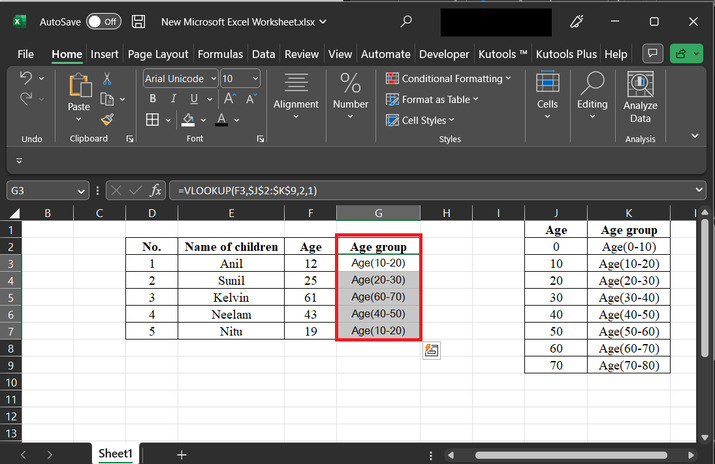Viewport: 715px width, 464px height.
Task: Expand the Alignment group
Action: pyautogui.click(x=296, y=97)
